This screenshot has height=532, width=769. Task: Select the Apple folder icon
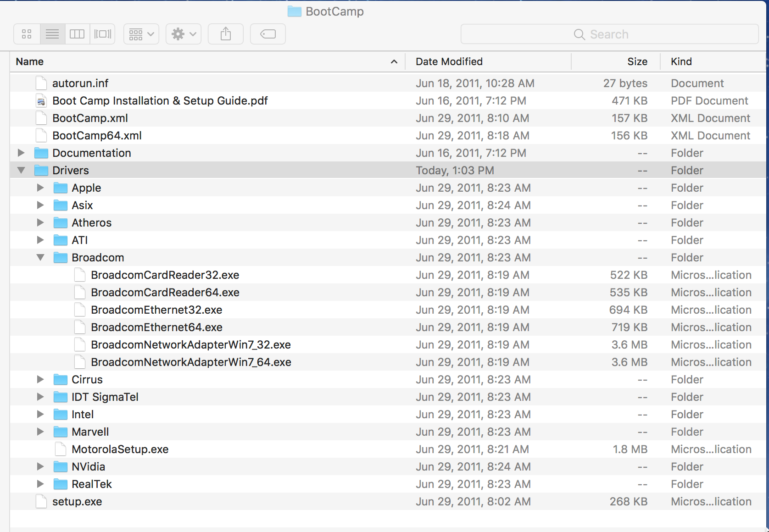point(61,188)
